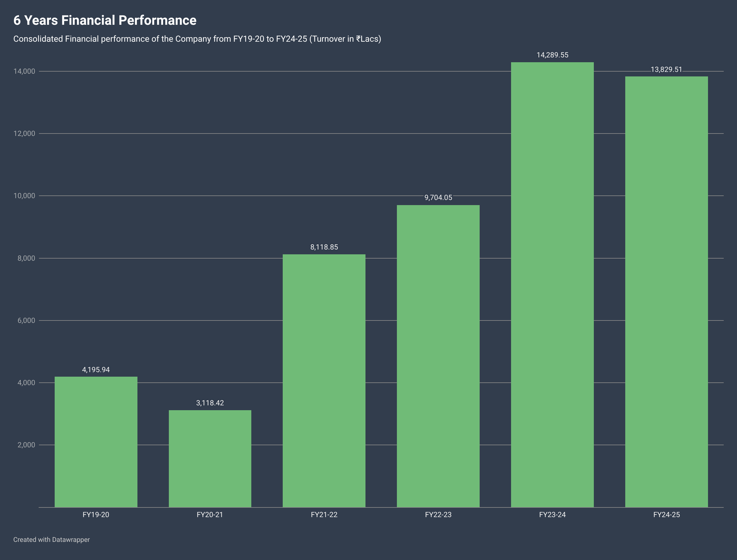Screen dimensions: 737x560
Task: Click the FY19-20 green bar
Action: [x=96, y=442]
